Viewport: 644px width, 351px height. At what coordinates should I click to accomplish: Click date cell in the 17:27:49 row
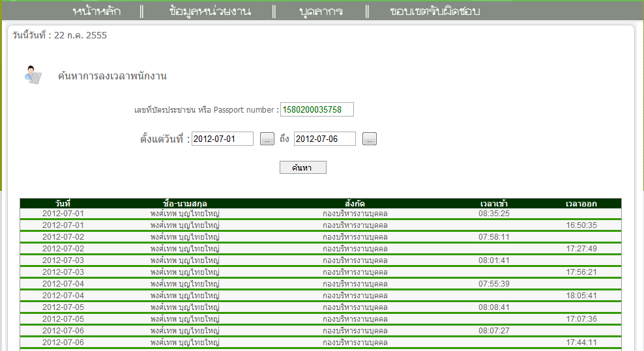(x=63, y=248)
